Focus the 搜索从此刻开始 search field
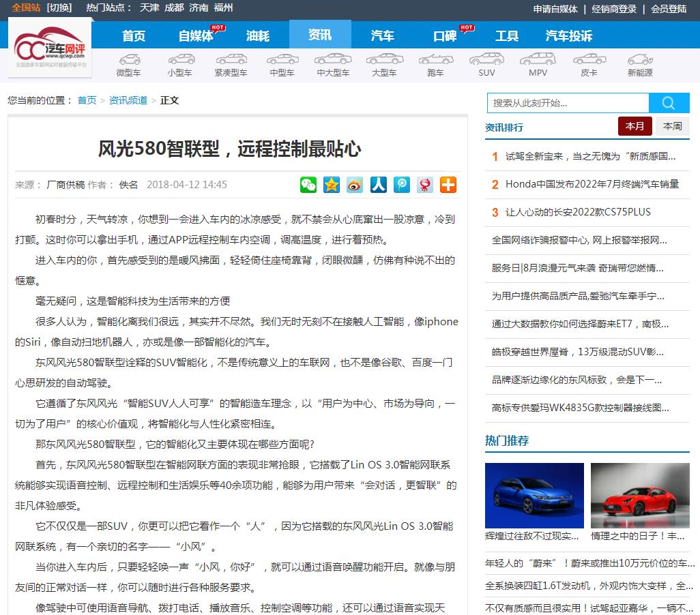Screen dimensions: 700x615 568,103
